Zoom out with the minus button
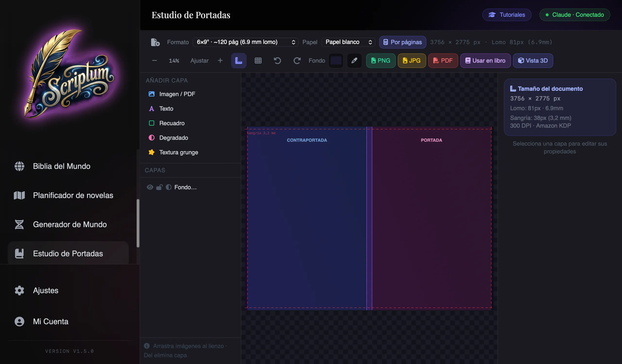622x364 pixels. pos(155,61)
